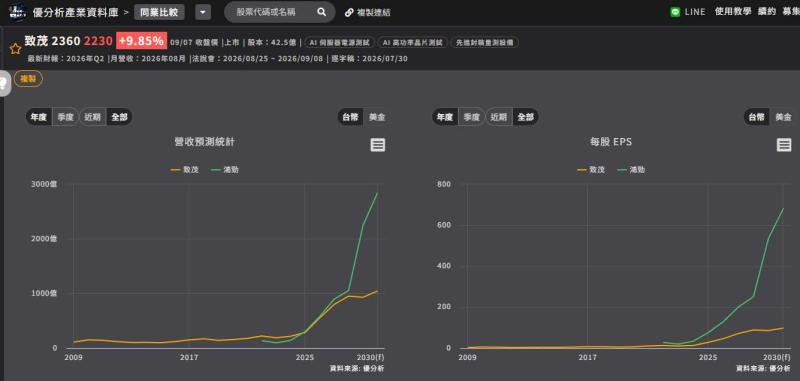Select 全部 range on EPS chart
The width and height of the screenshot is (800, 381).
(526, 117)
